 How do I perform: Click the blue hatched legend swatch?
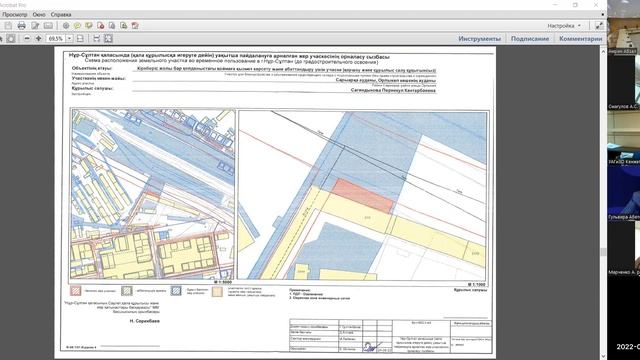(176, 291)
